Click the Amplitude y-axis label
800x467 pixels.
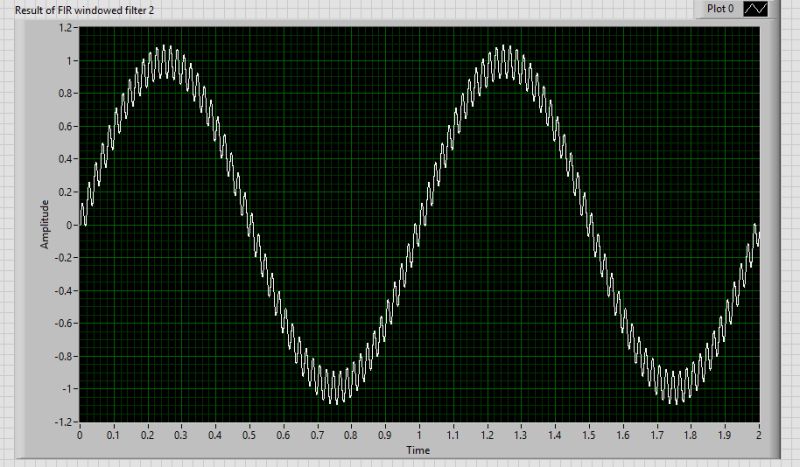pyautogui.click(x=44, y=225)
